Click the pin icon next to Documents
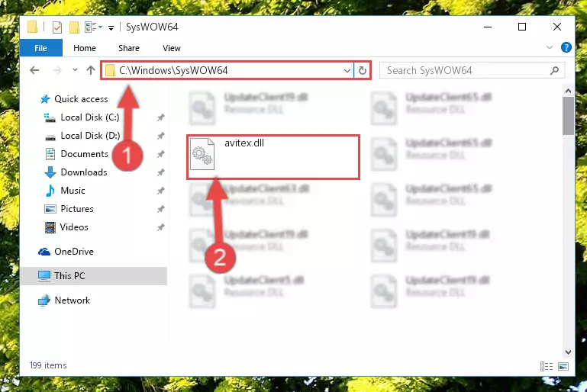The height and width of the screenshot is (392, 587). click(x=160, y=154)
